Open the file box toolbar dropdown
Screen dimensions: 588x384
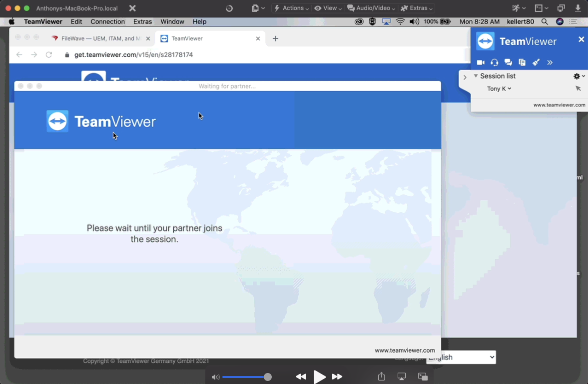(x=258, y=8)
